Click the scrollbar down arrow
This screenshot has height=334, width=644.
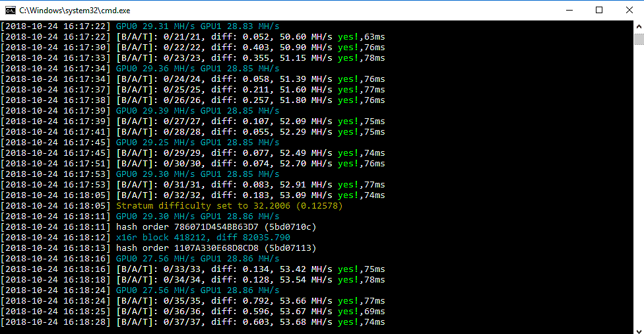click(639, 331)
